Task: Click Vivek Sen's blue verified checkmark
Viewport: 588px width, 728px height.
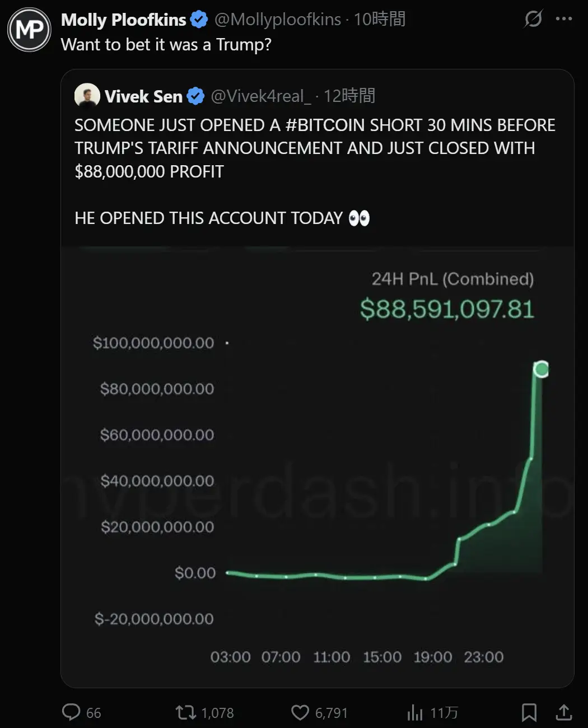Action: 195,96
